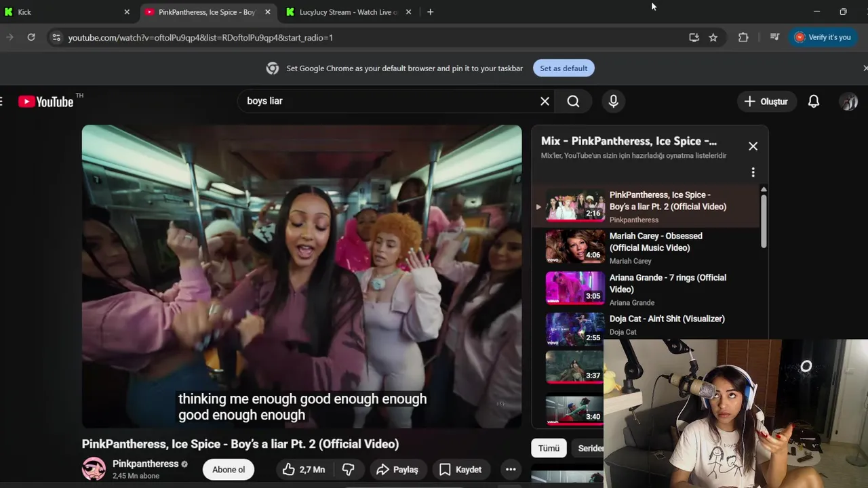
Task: Open the Mix playlist three-dot menu
Action: coord(753,172)
